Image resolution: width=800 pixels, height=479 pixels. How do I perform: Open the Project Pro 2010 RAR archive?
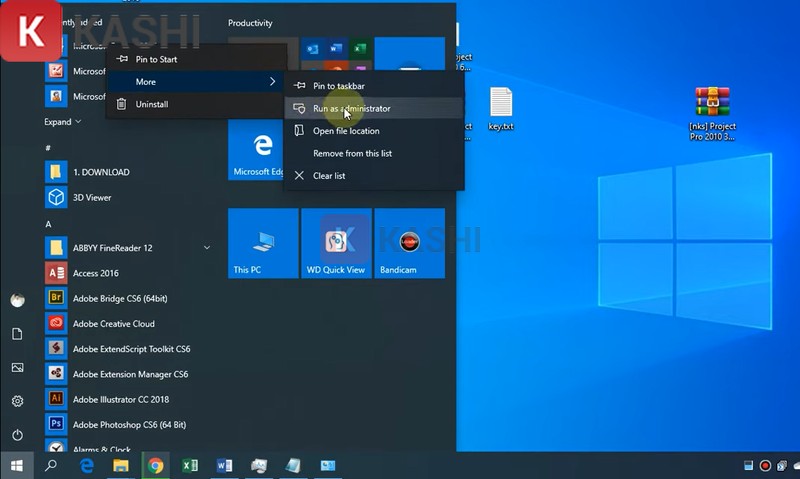pos(712,113)
